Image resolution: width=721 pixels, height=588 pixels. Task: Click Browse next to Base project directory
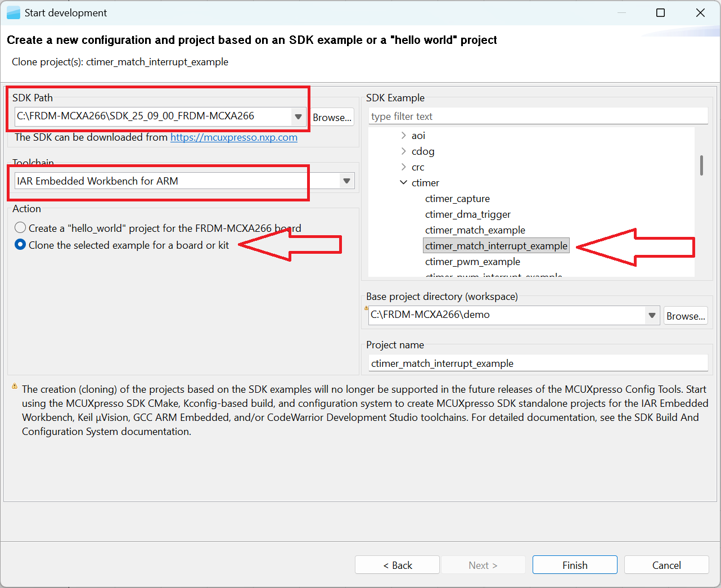click(x=685, y=315)
